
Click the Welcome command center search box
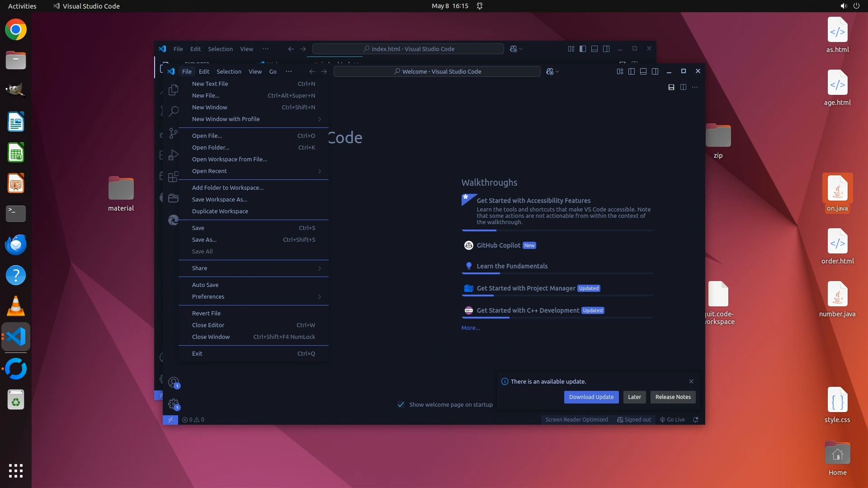tap(437, 71)
